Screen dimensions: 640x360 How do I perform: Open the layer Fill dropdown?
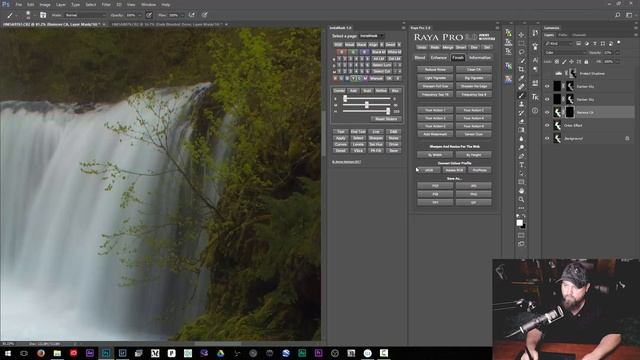click(617, 62)
